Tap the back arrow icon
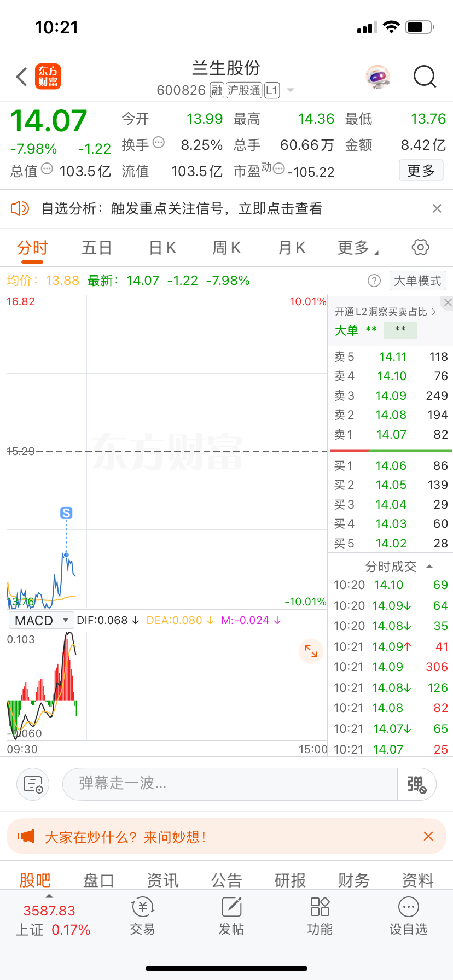This screenshot has width=453, height=980. click(x=22, y=77)
